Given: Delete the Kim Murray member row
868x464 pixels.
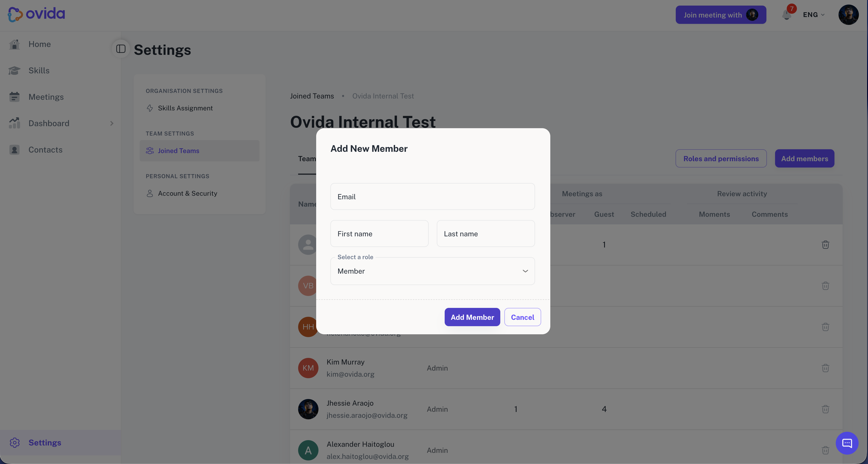Looking at the screenshot, I should [825, 368].
